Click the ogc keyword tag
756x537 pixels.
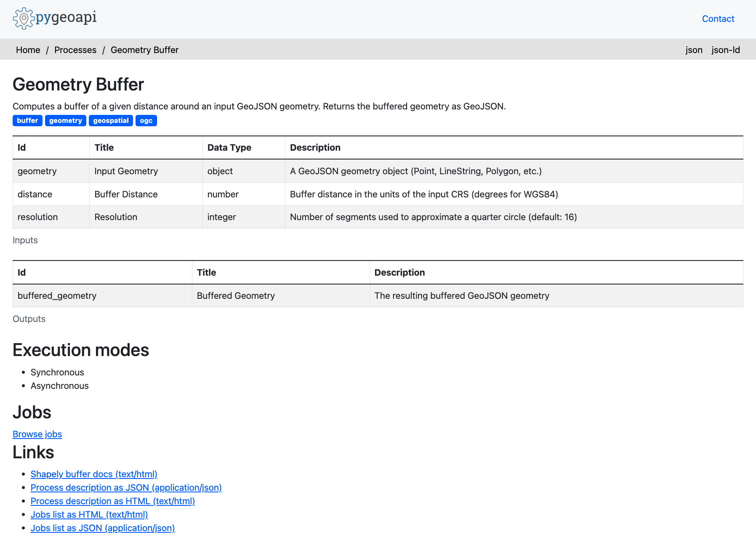pos(146,121)
